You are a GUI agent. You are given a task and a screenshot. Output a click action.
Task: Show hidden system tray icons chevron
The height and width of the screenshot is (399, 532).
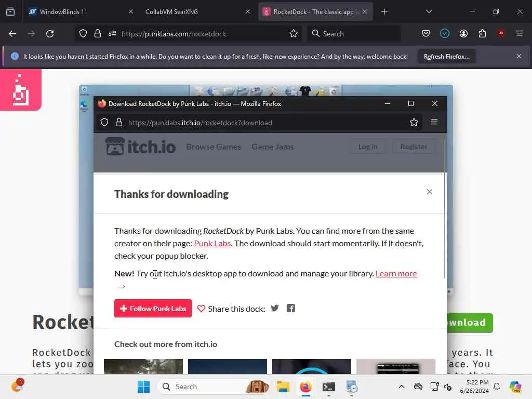click(x=402, y=387)
